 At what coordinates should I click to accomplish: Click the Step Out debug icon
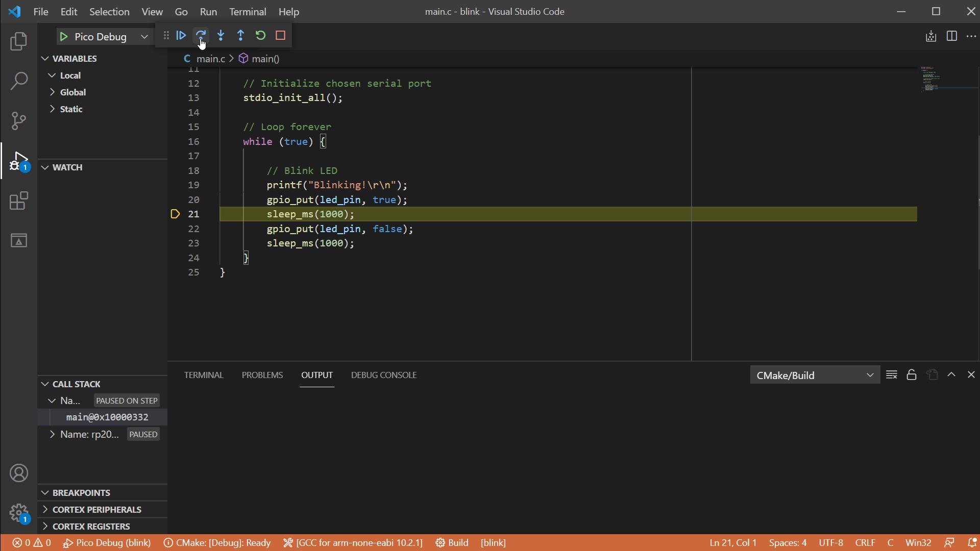pos(241,35)
